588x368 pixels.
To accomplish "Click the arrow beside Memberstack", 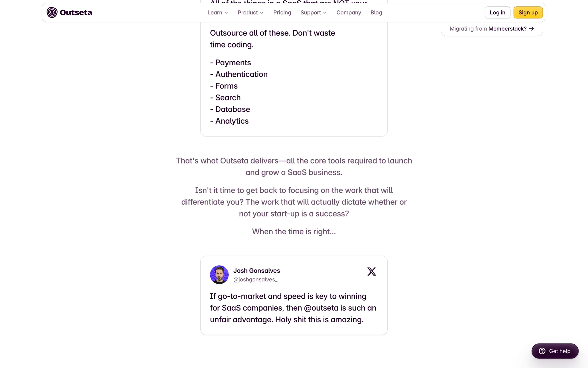I will (531, 29).
